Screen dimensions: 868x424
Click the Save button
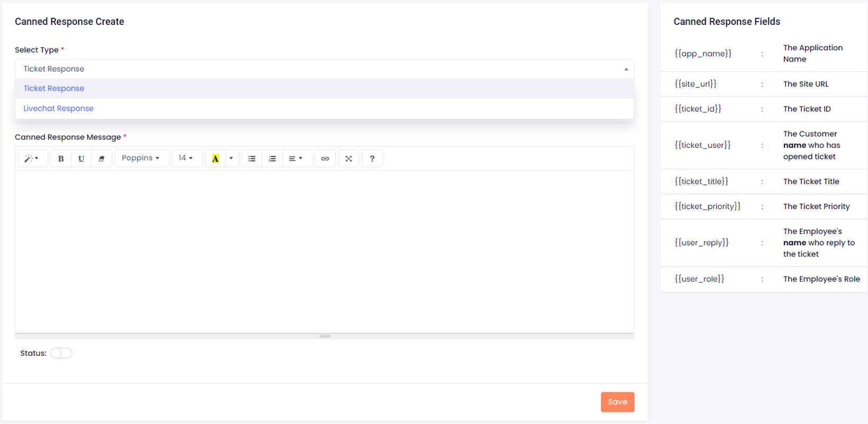tap(617, 402)
